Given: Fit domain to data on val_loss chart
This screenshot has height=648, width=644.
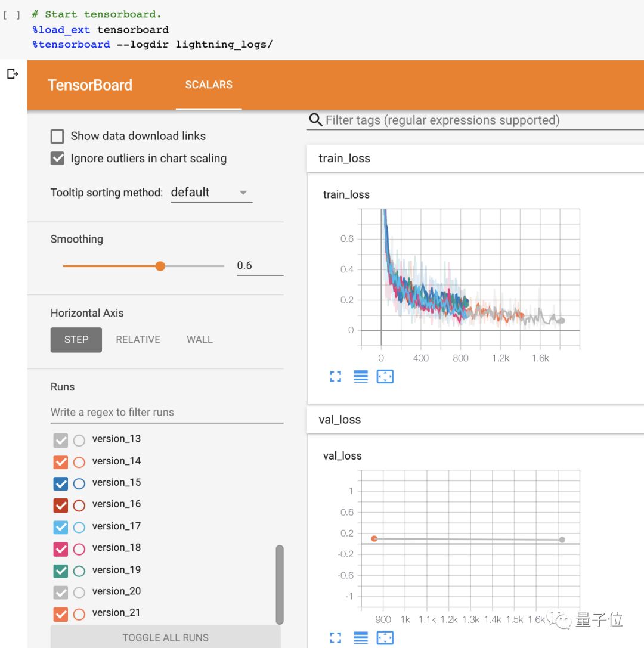Looking at the screenshot, I should 385,638.
